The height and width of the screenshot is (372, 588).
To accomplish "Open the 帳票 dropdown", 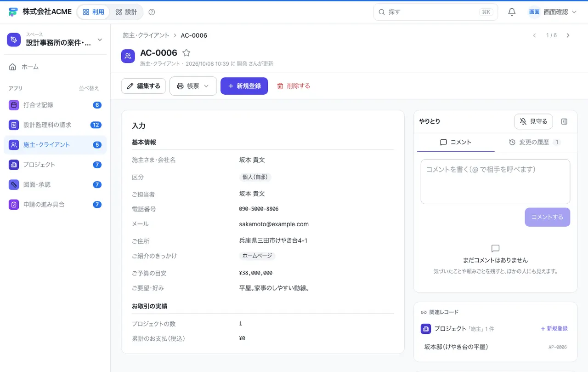I will 193,86.
